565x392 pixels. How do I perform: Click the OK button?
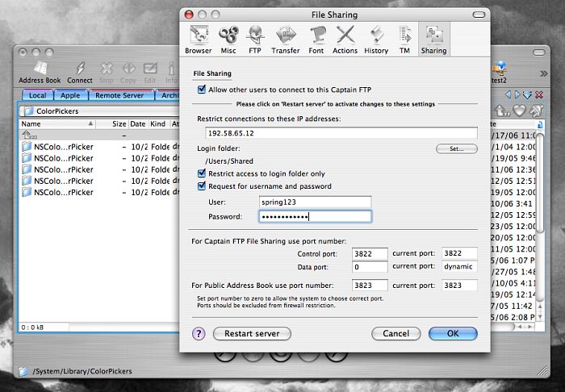click(x=453, y=334)
